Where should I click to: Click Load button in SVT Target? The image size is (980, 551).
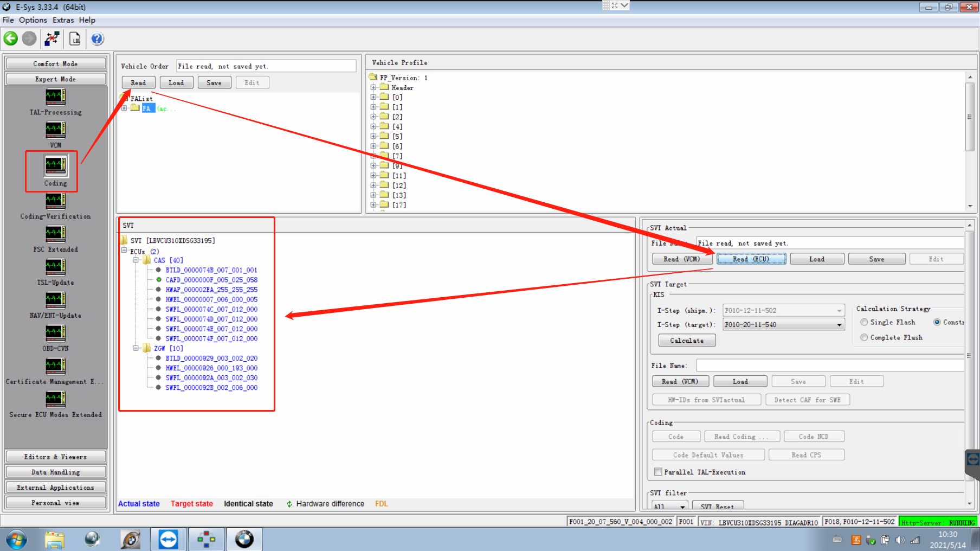pos(740,381)
